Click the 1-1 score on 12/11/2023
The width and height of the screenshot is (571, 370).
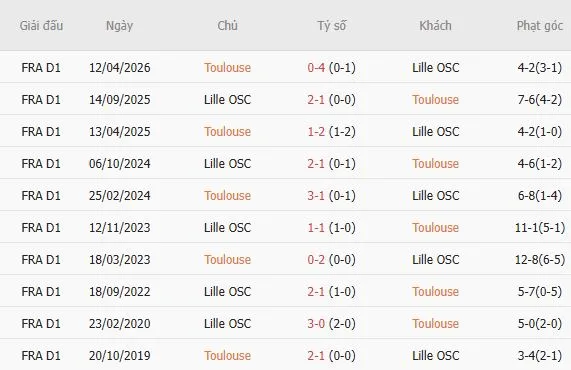point(316,228)
